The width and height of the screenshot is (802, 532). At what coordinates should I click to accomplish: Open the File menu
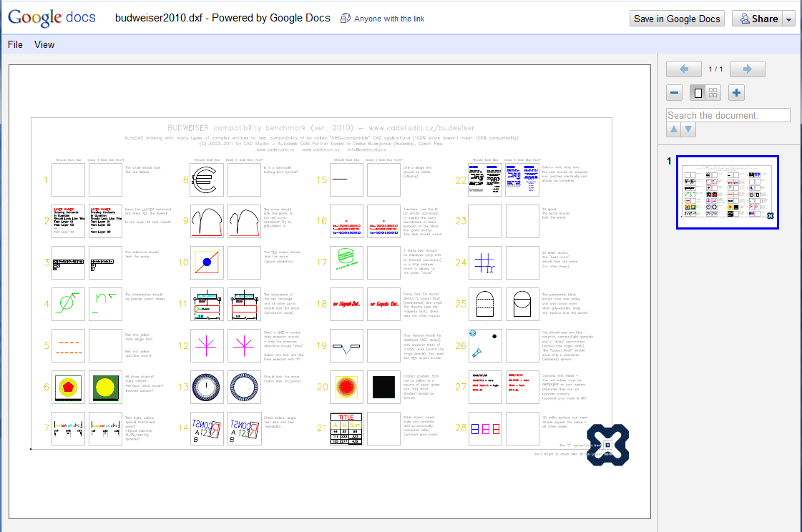point(15,44)
